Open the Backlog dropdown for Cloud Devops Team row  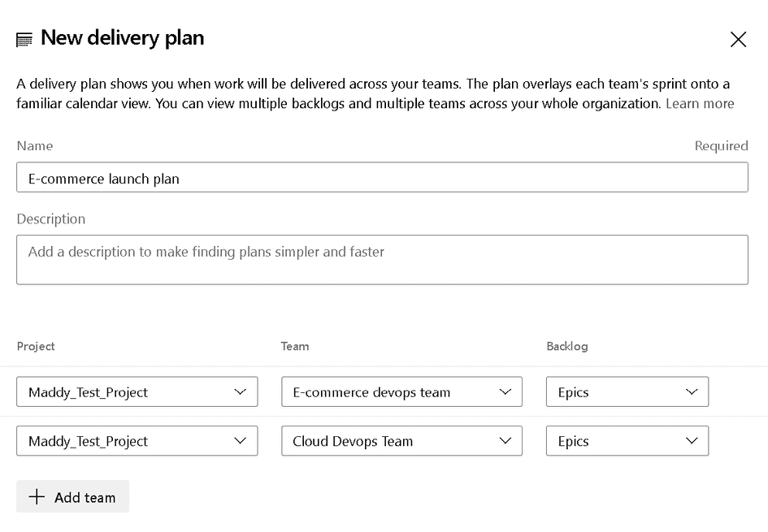pos(627,441)
